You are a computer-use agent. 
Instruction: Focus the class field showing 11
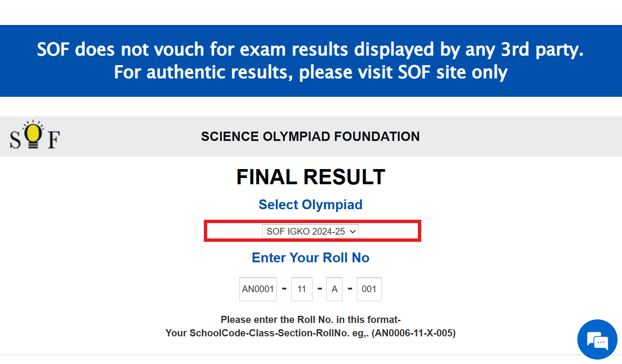tap(302, 289)
